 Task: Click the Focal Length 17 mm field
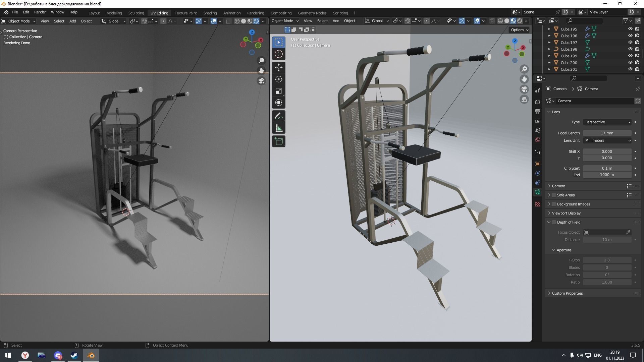coord(607,133)
